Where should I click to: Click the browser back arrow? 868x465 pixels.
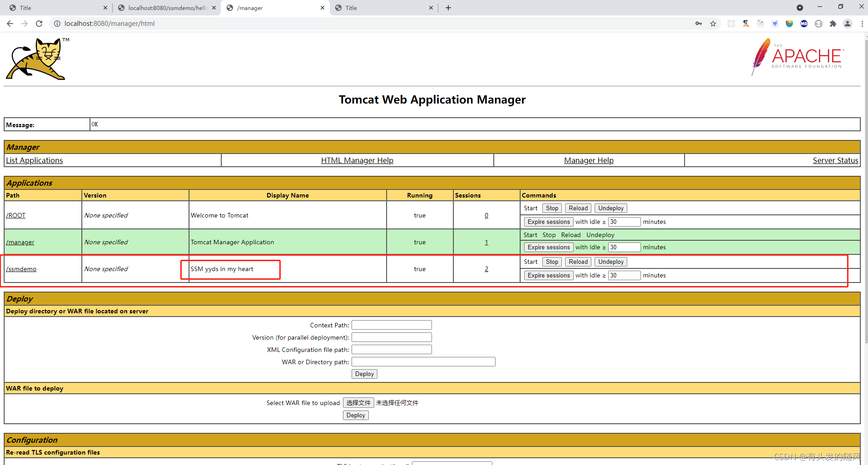pos(10,24)
